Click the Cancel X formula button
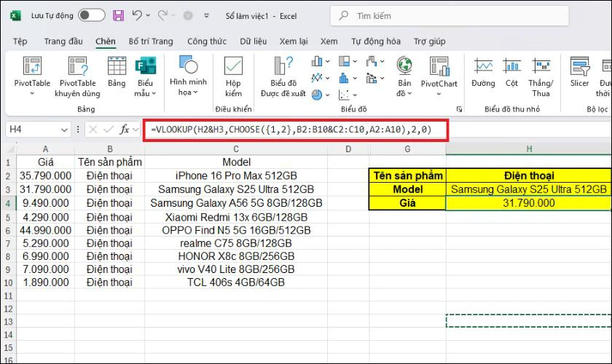 [93, 129]
